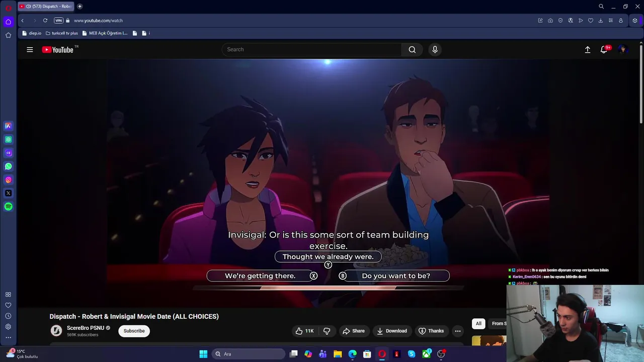Open extensions cube icon

[x=635, y=21]
